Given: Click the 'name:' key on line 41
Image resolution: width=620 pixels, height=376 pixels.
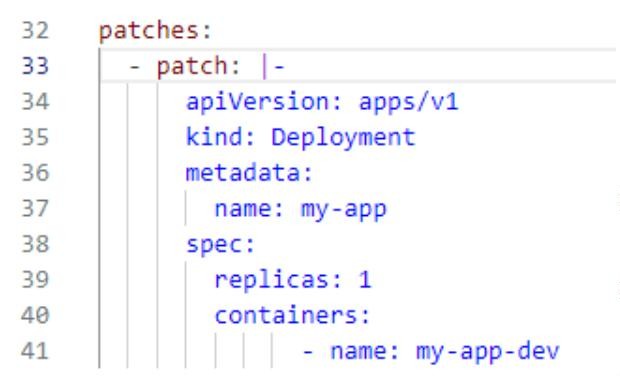Looking at the screenshot, I should point(365,351).
